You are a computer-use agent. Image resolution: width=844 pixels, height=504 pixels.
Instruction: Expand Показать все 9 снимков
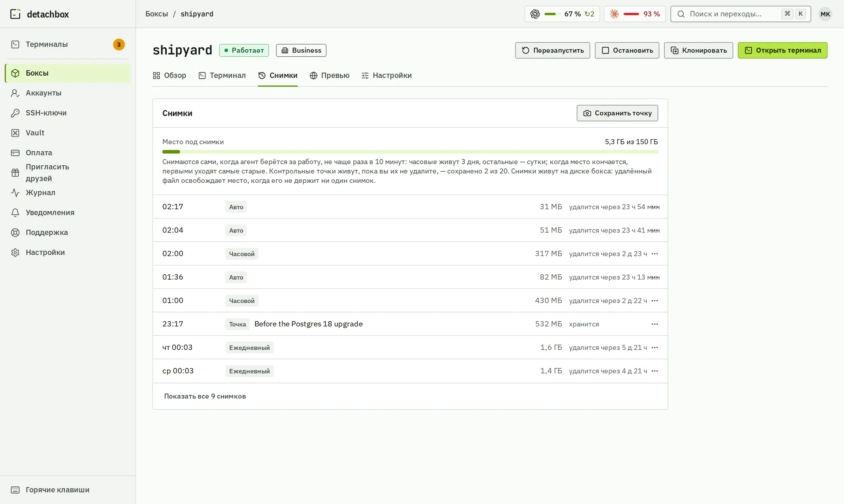pyautogui.click(x=205, y=396)
